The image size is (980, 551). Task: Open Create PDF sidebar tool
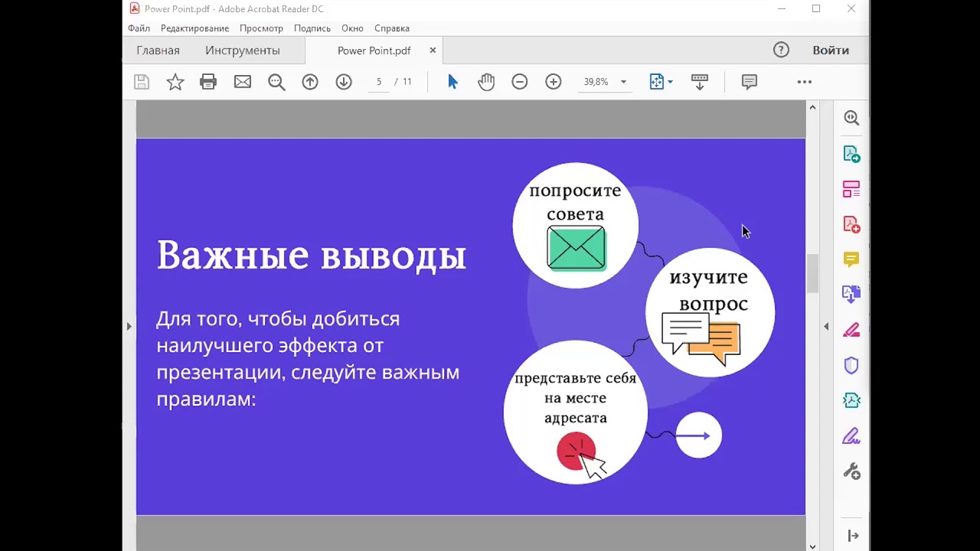click(851, 224)
